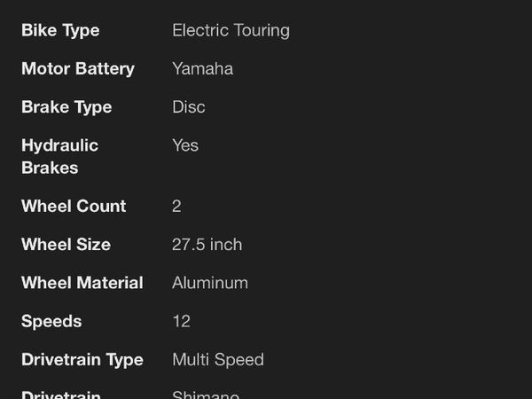Click the Multi Speed value
532x399 pixels.
tap(218, 360)
